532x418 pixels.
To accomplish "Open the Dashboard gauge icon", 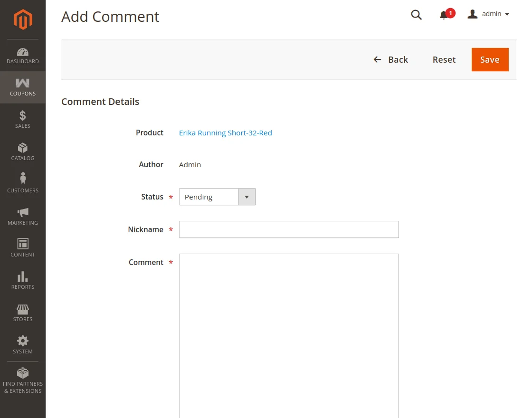I will point(23,52).
